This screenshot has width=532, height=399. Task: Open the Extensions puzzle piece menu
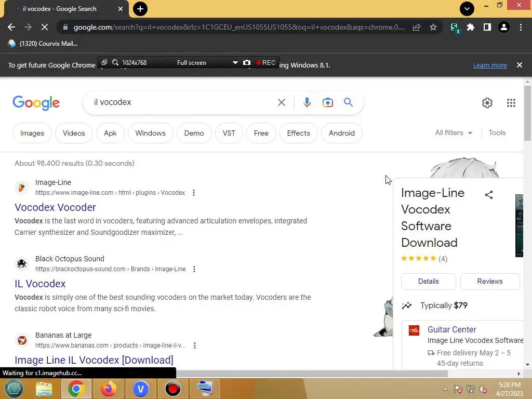coord(471,27)
